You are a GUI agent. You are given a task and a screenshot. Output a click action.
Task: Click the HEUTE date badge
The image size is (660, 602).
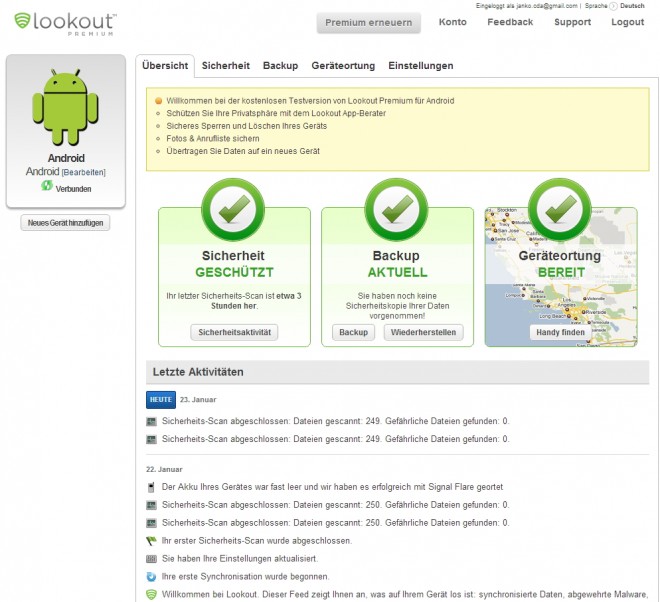click(161, 400)
